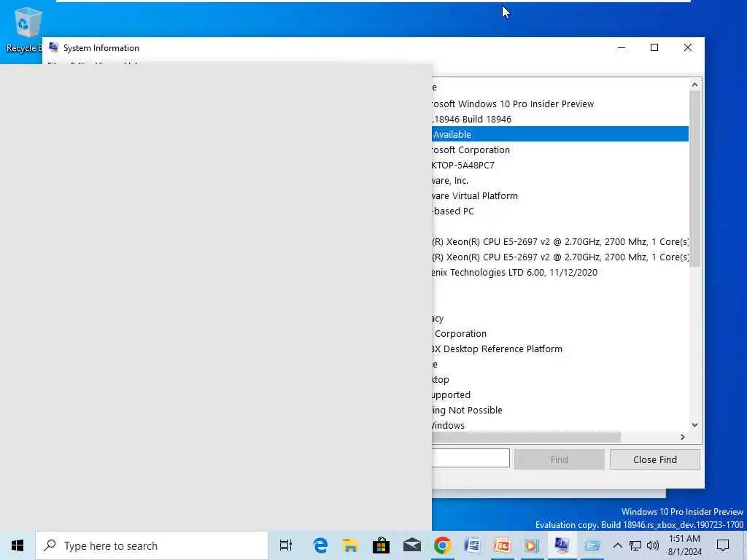
Task: Open the volume control in system tray
Action: tap(653, 545)
